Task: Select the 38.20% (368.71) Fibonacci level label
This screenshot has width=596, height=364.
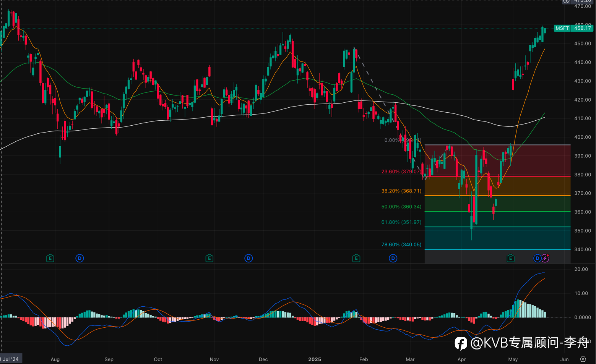Action: (x=401, y=191)
